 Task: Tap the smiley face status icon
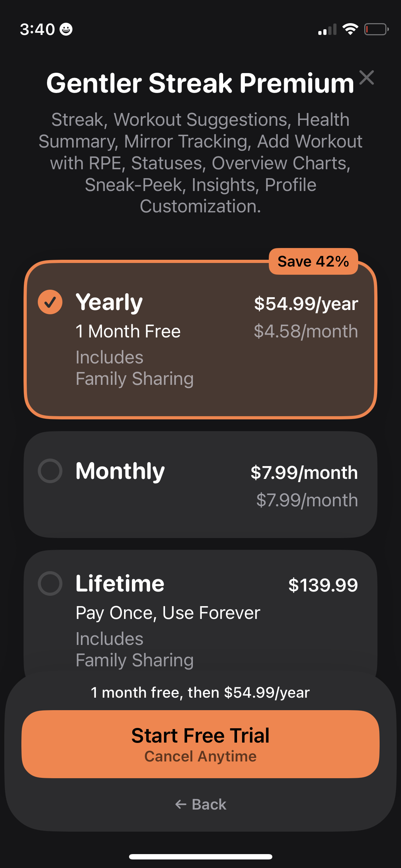pos(66,29)
